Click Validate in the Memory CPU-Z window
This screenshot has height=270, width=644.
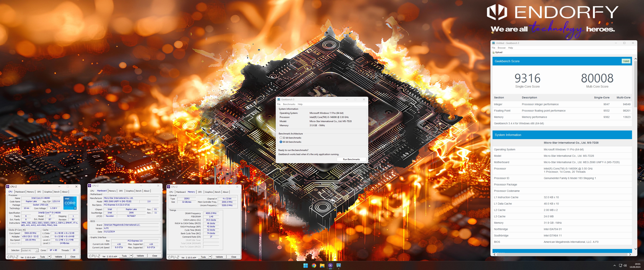(219, 257)
